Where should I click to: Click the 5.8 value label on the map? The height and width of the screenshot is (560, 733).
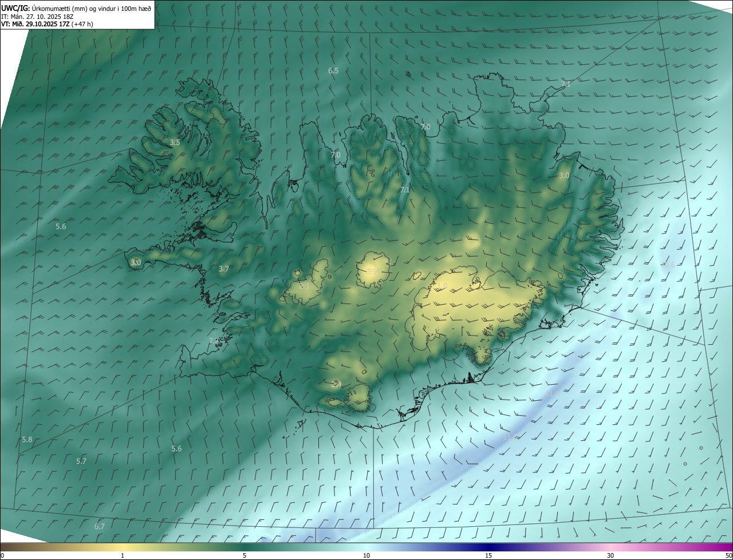27,439
